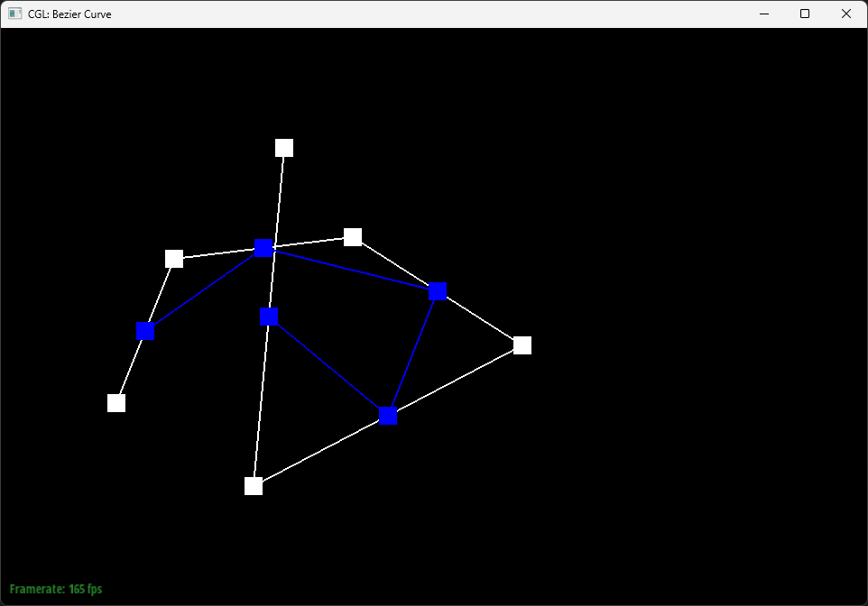Select the bottommost white control point

(254, 486)
